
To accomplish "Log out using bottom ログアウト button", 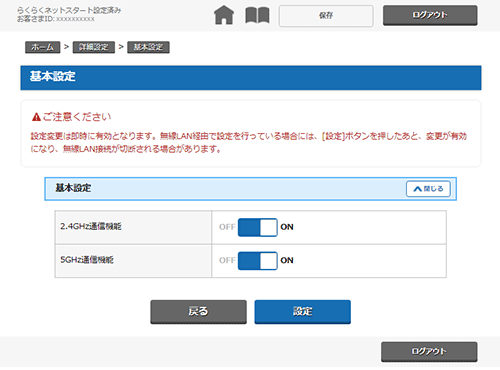I will click(x=429, y=352).
